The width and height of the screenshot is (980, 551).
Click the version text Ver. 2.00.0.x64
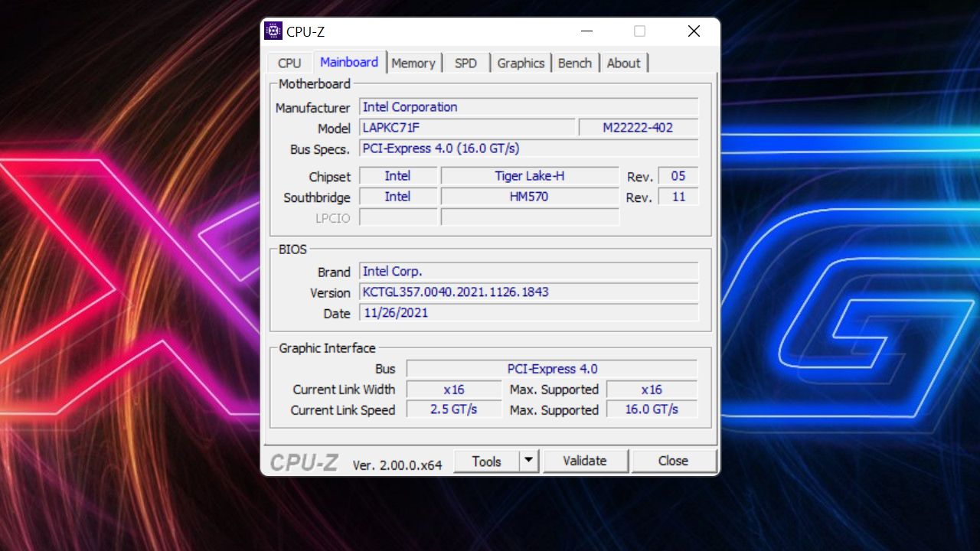[397, 465]
